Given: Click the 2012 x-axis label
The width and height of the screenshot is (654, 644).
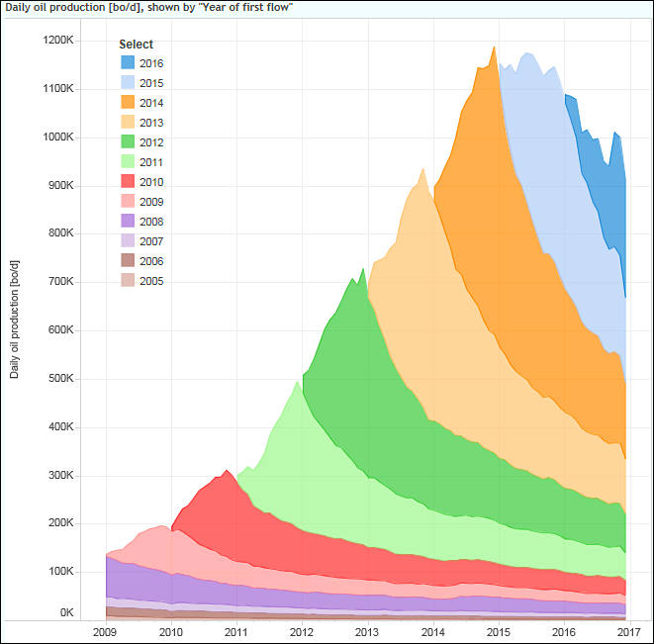Looking at the screenshot, I should click(302, 632).
